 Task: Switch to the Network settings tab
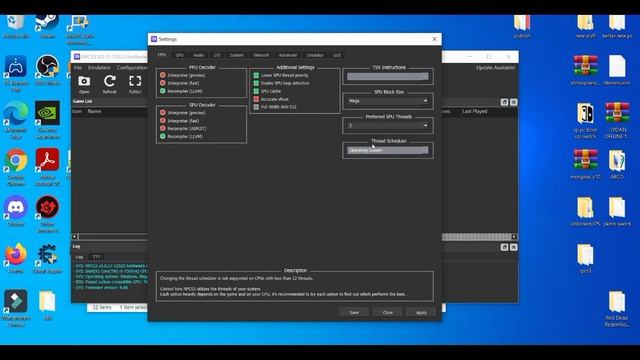(x=261, y=55)
